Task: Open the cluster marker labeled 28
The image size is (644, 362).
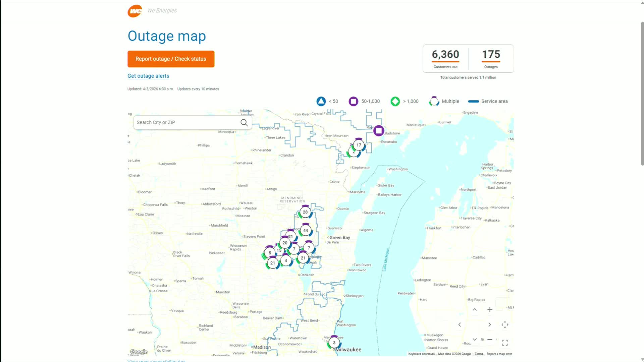Action: coord(305,212)
